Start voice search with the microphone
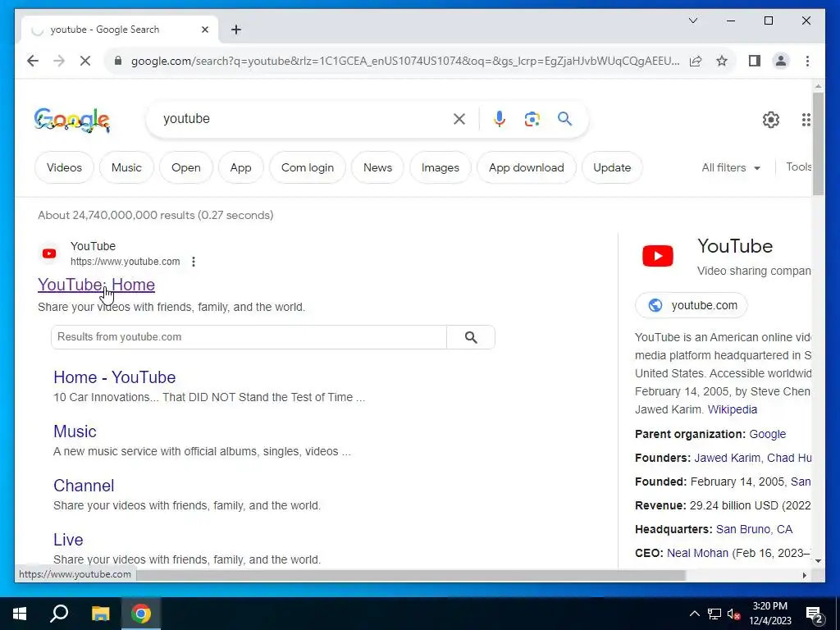Viewport: 840px width, 630px height. [500, 119]
